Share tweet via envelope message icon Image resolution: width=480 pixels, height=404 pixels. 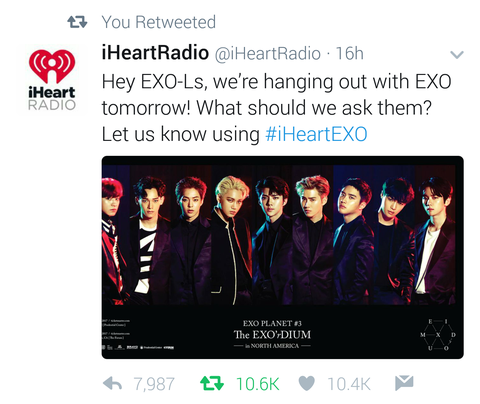[404, 383]
